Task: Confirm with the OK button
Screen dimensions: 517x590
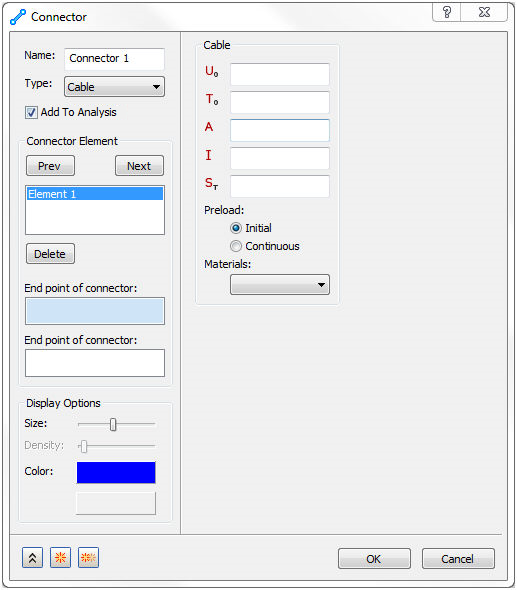Action: coord(374,559)
